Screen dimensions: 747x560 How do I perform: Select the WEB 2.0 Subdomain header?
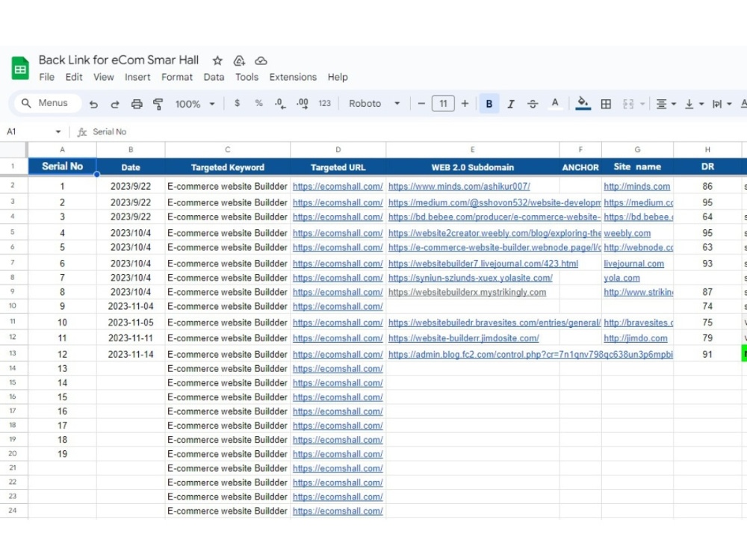point(473,167)
